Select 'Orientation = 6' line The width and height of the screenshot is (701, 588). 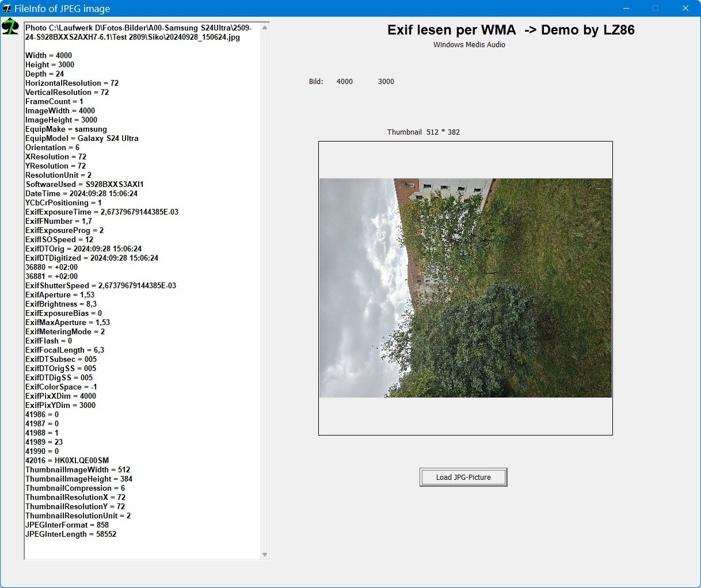click(52, 147)
